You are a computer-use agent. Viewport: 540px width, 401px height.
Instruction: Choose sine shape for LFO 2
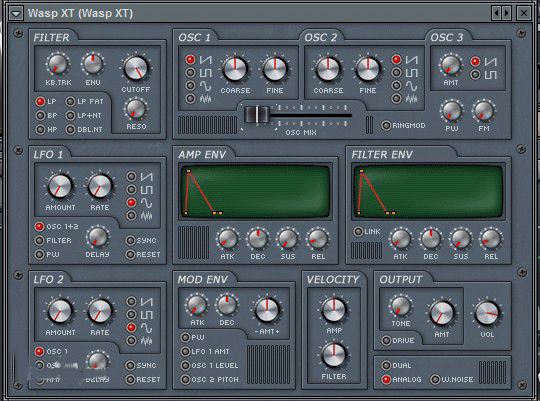(131, 327)
